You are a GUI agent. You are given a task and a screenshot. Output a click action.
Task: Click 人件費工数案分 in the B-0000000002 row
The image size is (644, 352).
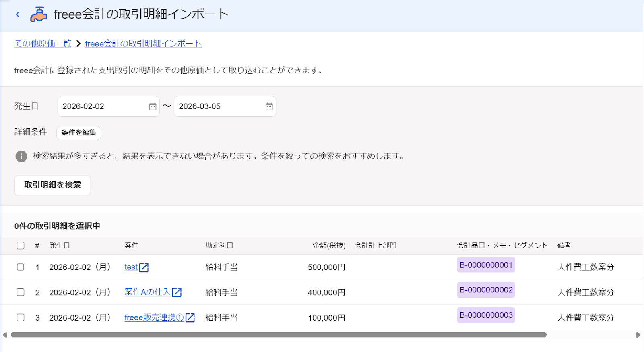pos(586,292)
